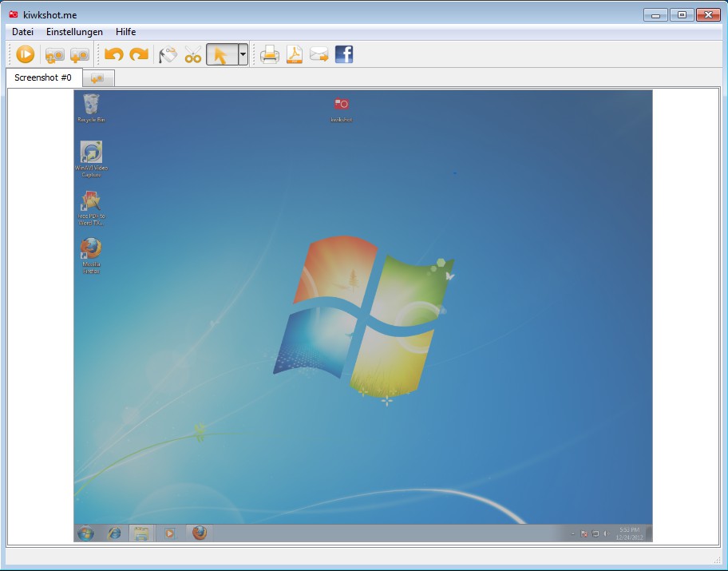Select the tag label tool
Screen dimensions: 728x571
tap(168, 55)
